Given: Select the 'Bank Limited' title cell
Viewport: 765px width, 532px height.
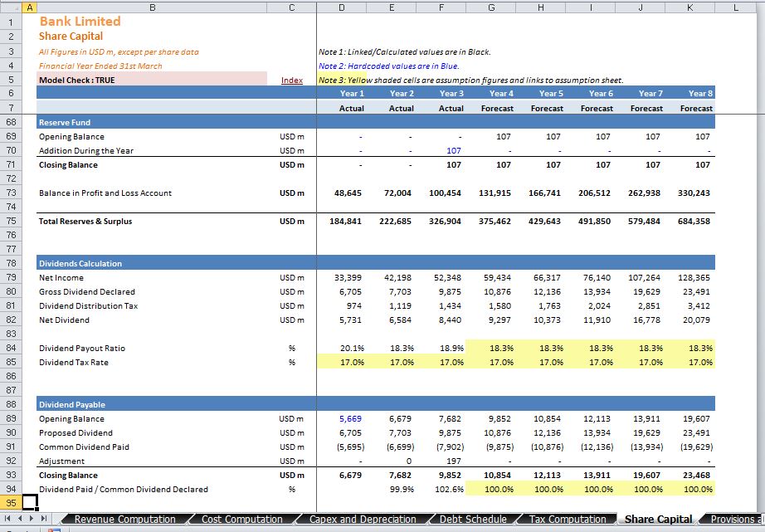Looking at the screenshot, I should (x=80, y=22).
